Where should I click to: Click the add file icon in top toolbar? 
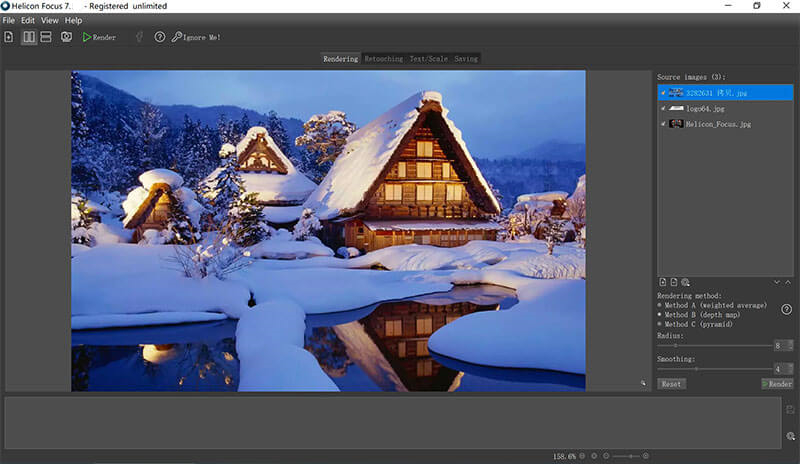[x=9, y=37]
